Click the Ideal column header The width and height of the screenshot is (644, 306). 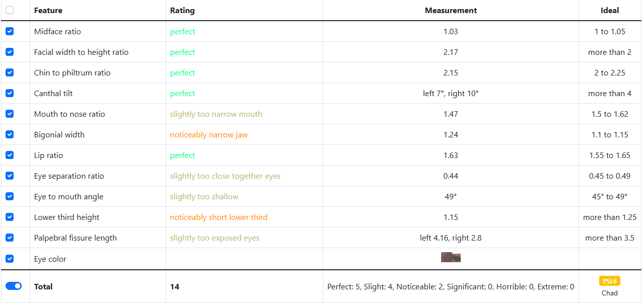point(609,11)
